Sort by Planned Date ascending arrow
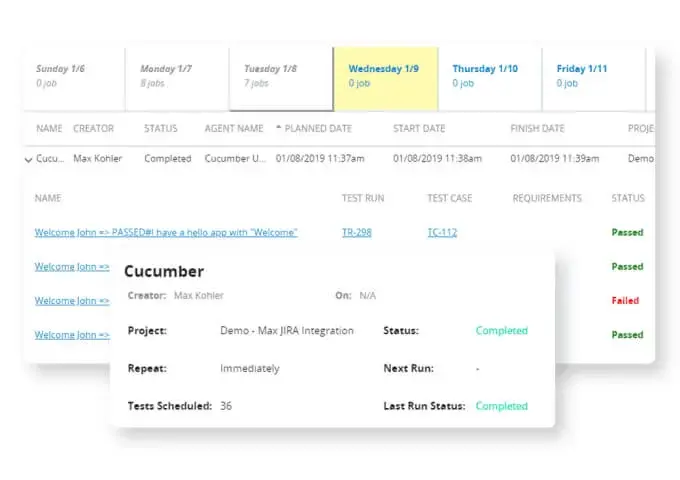 pyautogui.click(x=279, y=127)
